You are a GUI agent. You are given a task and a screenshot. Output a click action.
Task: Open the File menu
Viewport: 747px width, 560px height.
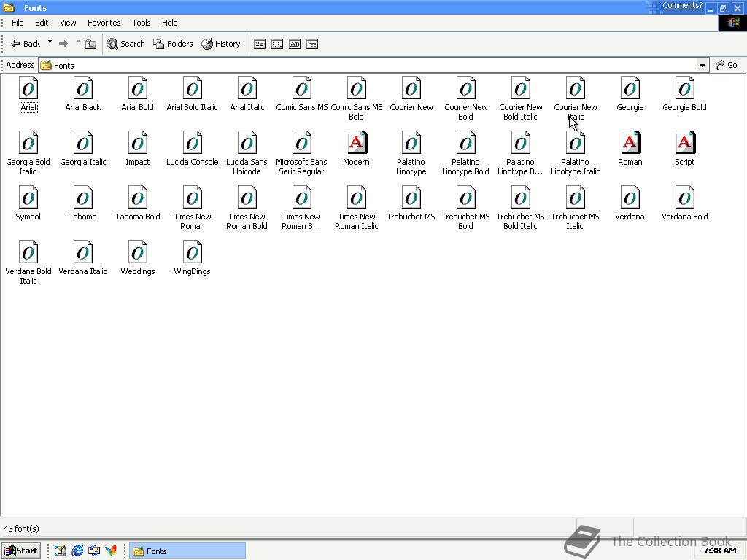18,23
